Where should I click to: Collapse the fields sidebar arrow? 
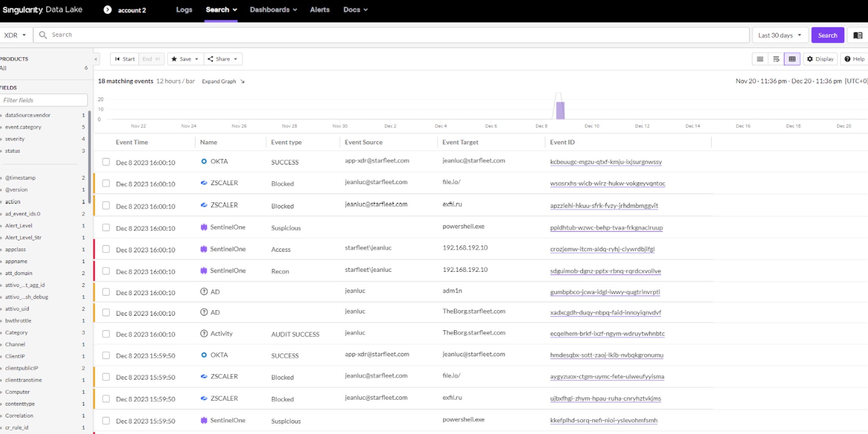pos(95,59)
